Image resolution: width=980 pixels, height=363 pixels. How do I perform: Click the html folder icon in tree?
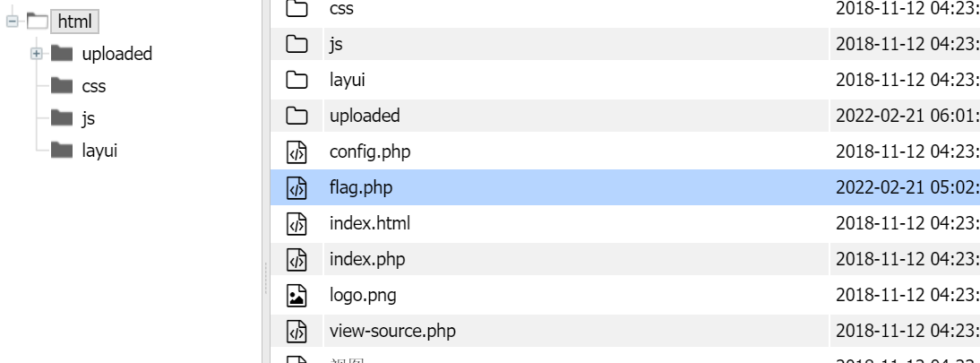[x=37, y=22]
